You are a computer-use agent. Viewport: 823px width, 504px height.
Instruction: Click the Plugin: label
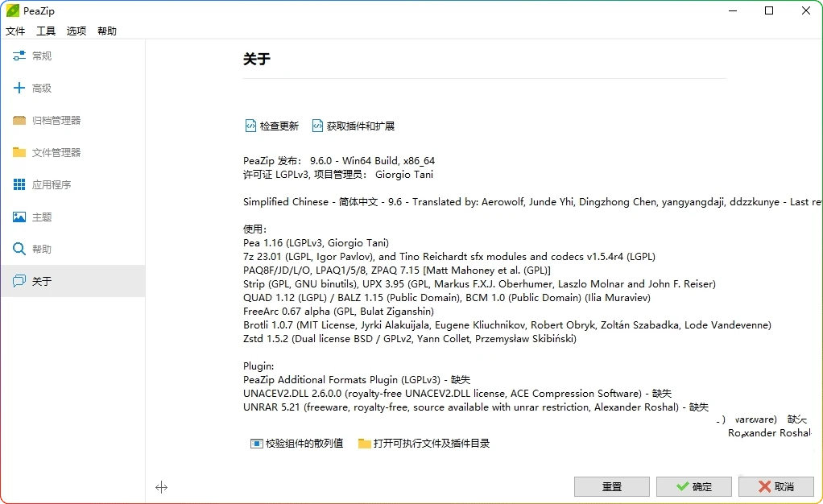(258, 366)
